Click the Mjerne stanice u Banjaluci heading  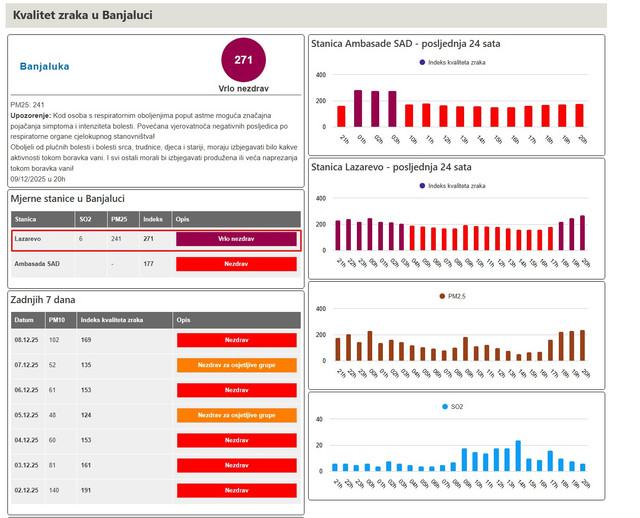pyautogui.click(x=67, y=199)
